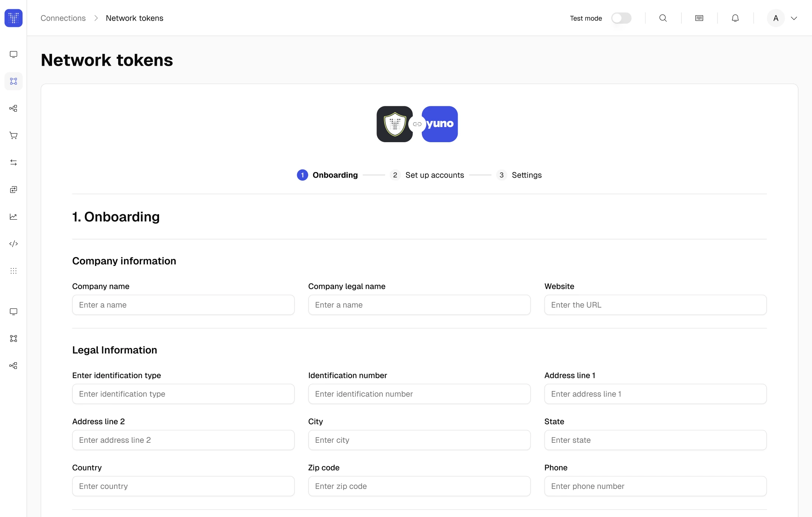Click the Company information heading
Image resolution: width=812 pixels, height=517 pixels.
[124, 261]
